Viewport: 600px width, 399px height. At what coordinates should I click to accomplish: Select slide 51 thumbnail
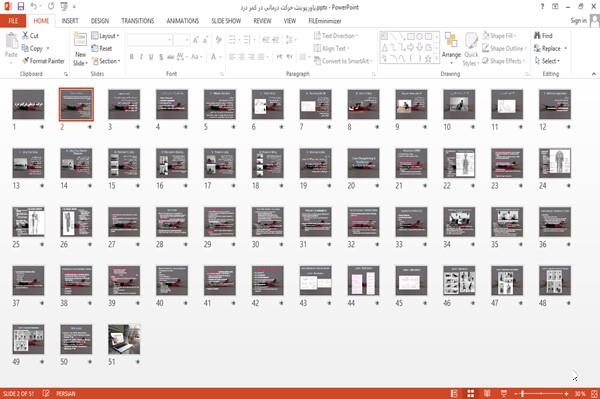tap(124, 339)
